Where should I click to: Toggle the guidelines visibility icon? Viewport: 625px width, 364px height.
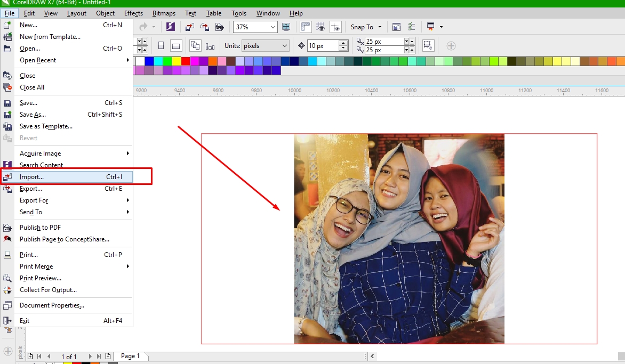(x=336, y=27)
